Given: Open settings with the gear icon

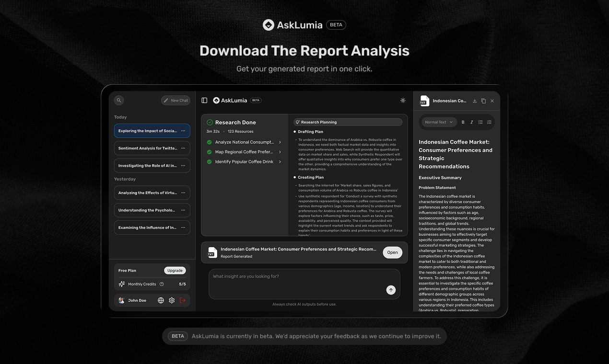Looking at the screenshot, I should 172,300.
